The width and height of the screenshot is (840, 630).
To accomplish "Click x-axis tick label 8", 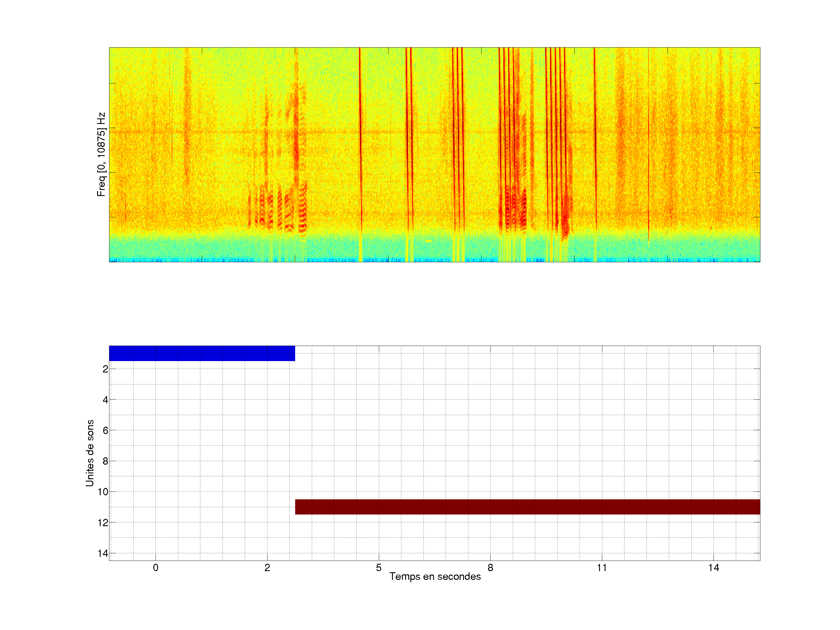I will pyautogui.click(x=490, y=568).
